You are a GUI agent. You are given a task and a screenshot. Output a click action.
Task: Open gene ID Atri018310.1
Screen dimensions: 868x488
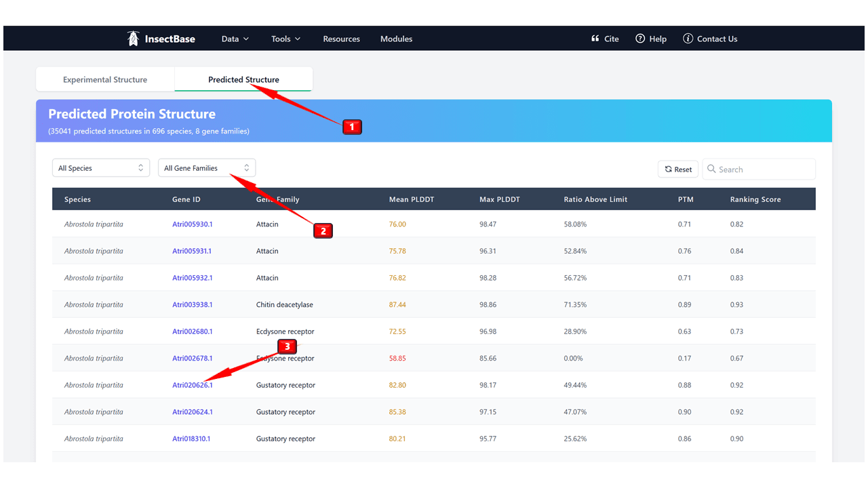tap(191, 439)
